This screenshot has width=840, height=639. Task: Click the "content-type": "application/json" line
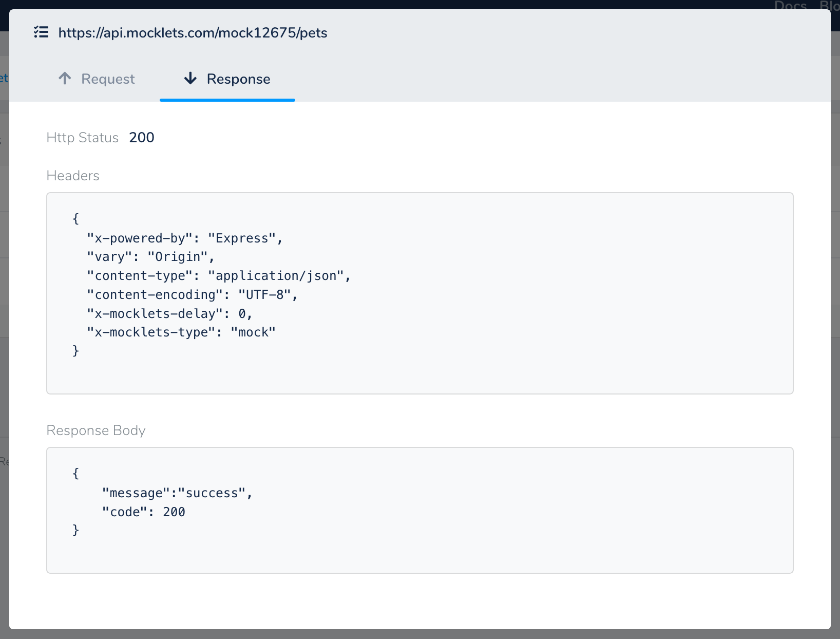click(219, 276)
